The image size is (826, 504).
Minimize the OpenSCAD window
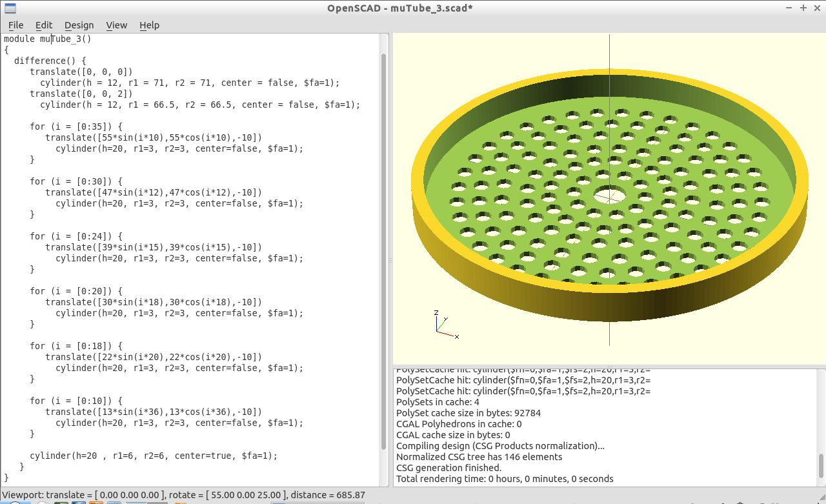pos(790,8)
